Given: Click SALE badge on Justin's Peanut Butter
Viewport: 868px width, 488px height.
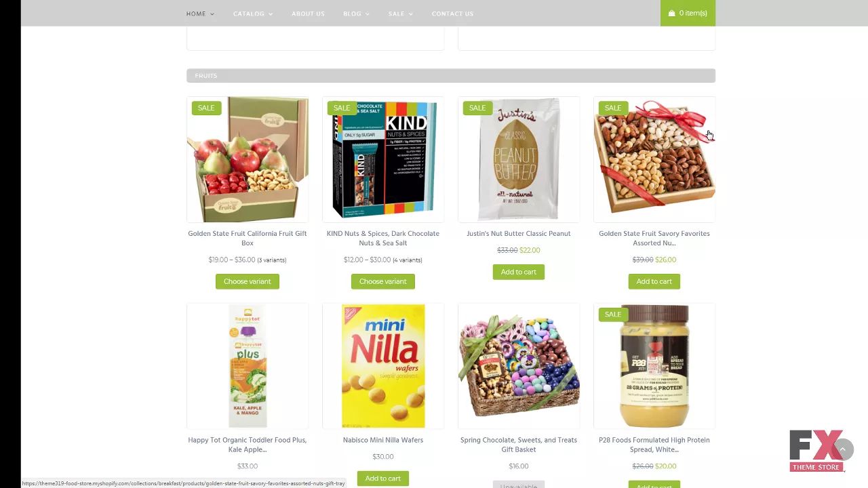Looking at the screenshot, I should (477, 108).
